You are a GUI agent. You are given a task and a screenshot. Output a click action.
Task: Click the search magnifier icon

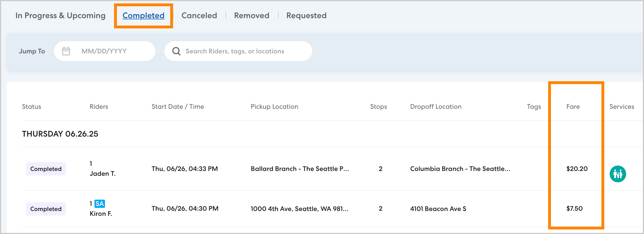point(176,51)
